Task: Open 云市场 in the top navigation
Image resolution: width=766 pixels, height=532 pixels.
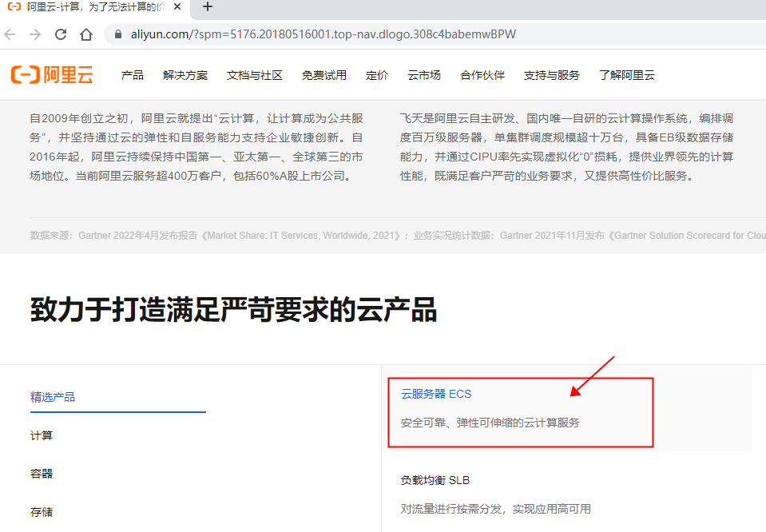Action: [x=424, y=75]
